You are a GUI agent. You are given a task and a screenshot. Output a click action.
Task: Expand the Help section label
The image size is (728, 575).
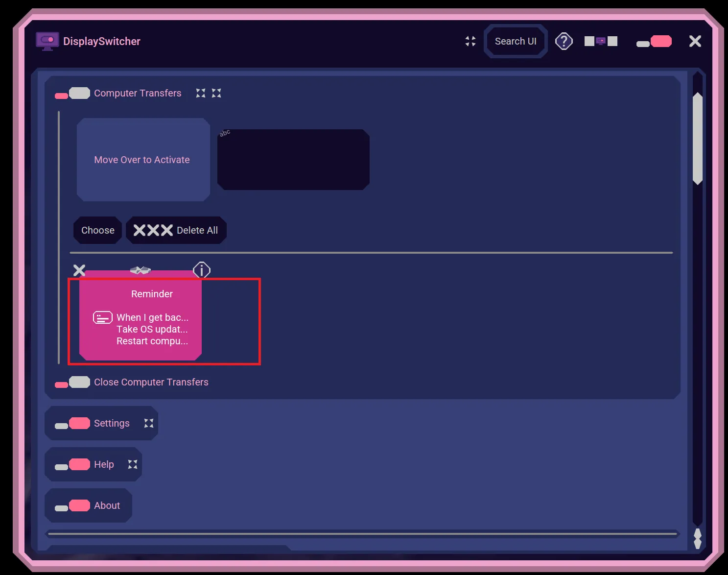tap(104, 464)
